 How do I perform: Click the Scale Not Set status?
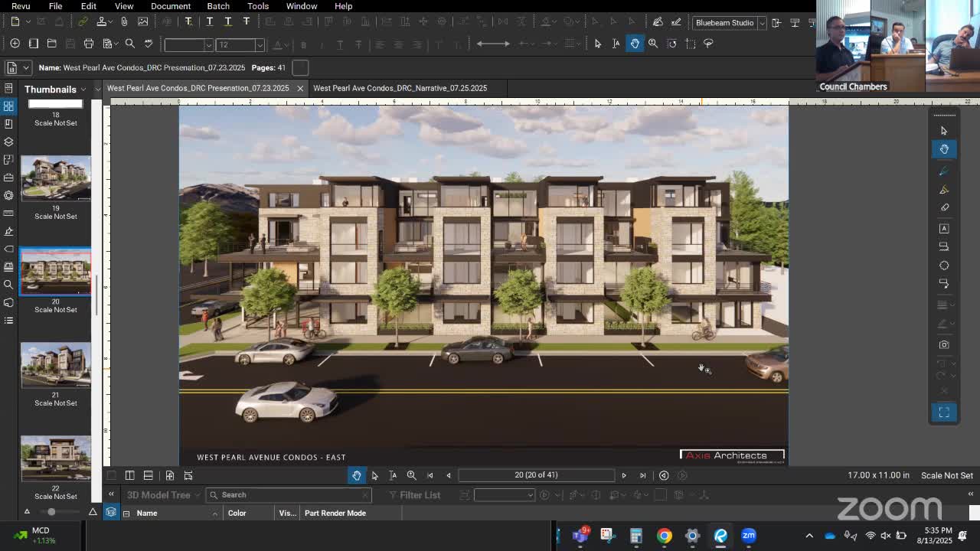pyautogui.click(x=946, y=475)
